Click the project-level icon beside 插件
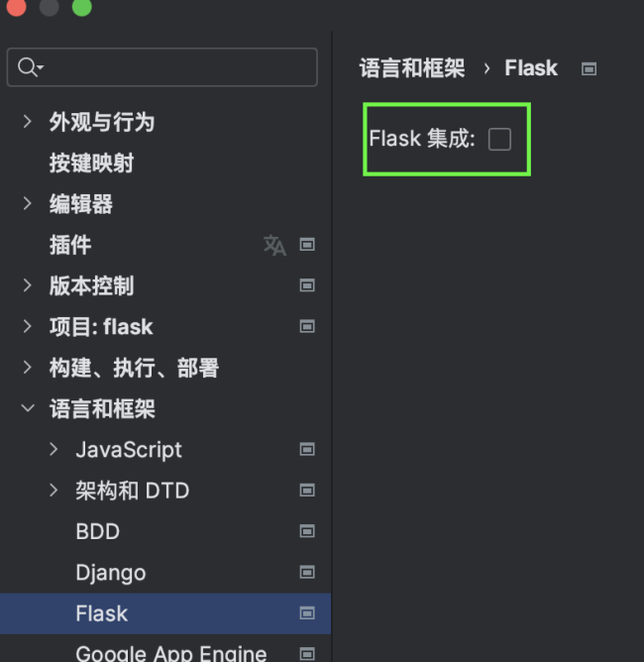 tap(307, 245)
